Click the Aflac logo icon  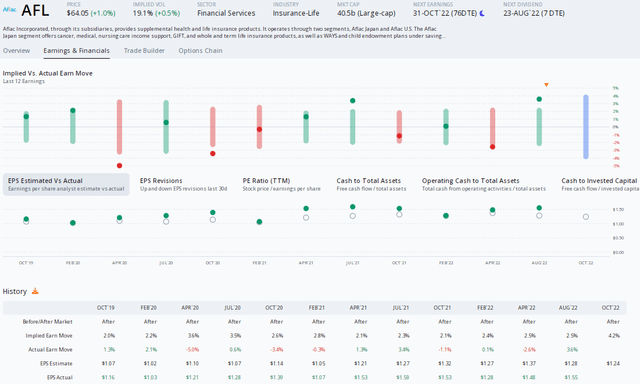click(x=9, y=9)
